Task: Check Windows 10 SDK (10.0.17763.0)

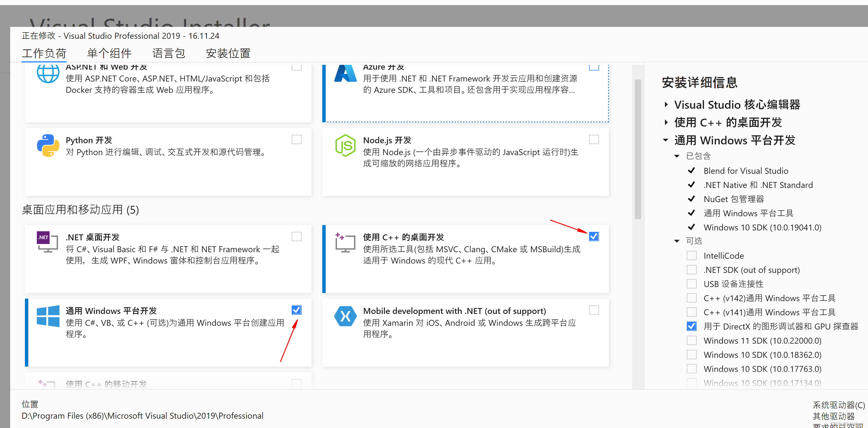Action: [692, 369]
